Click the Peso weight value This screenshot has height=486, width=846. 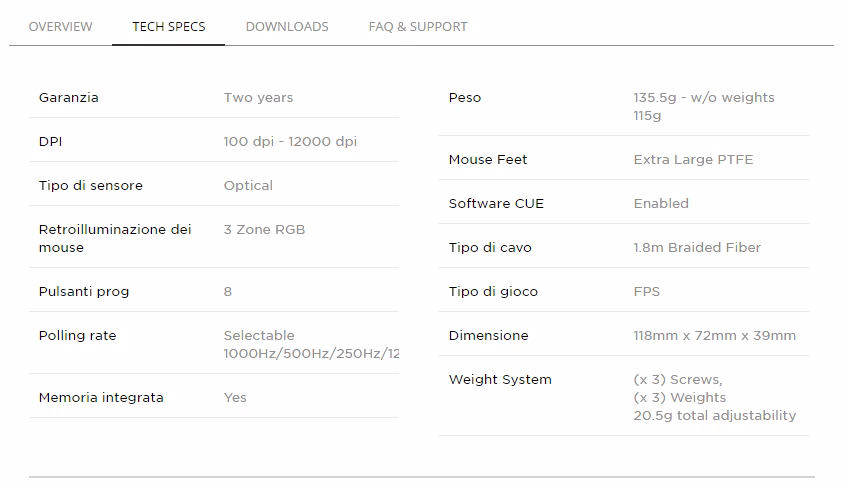(x=704, y=106)
